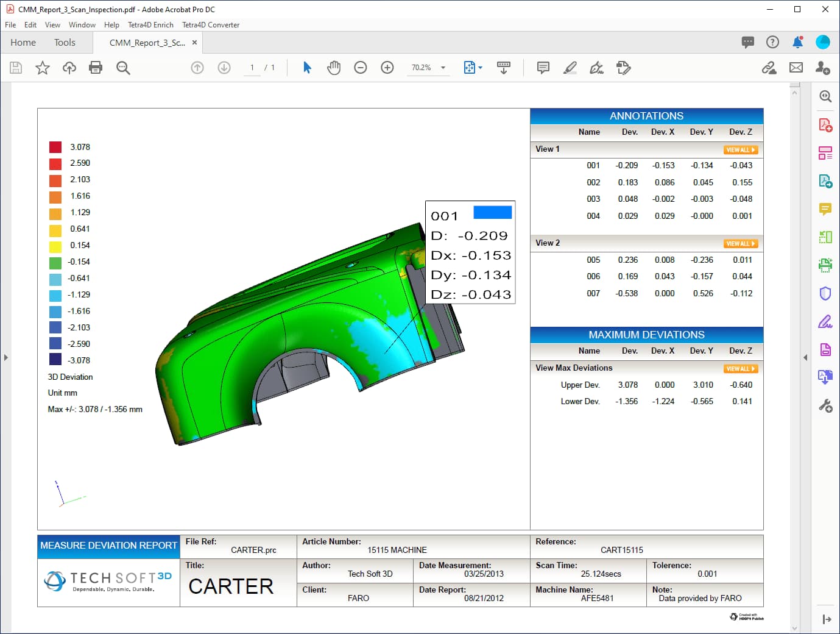Switch to the Tools tab
The height and width of the screenshot is (634, 840).
[65, 43]
